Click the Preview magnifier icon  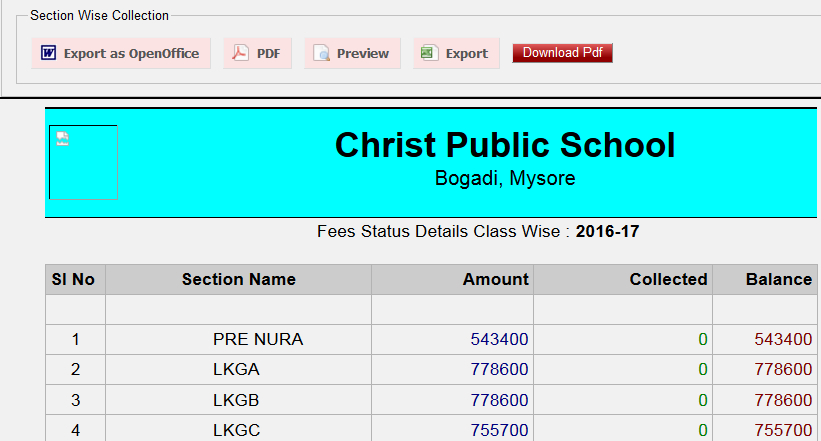click(x=321, y=53)
